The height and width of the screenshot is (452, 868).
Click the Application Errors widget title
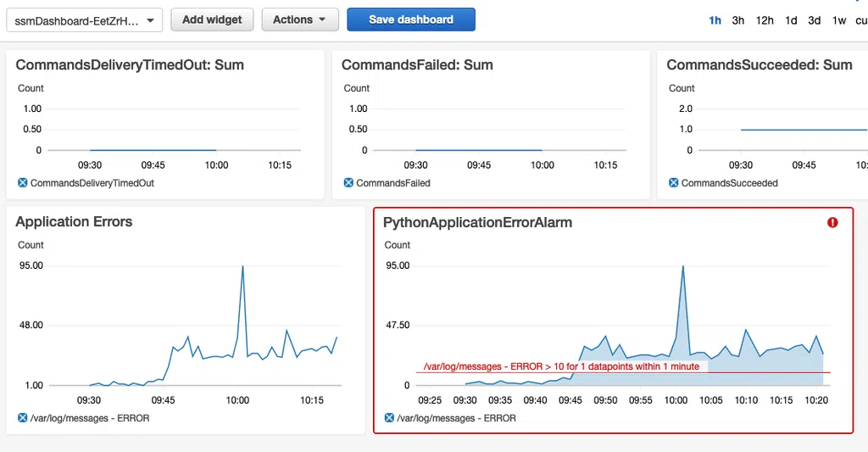(x=74, y=221)
